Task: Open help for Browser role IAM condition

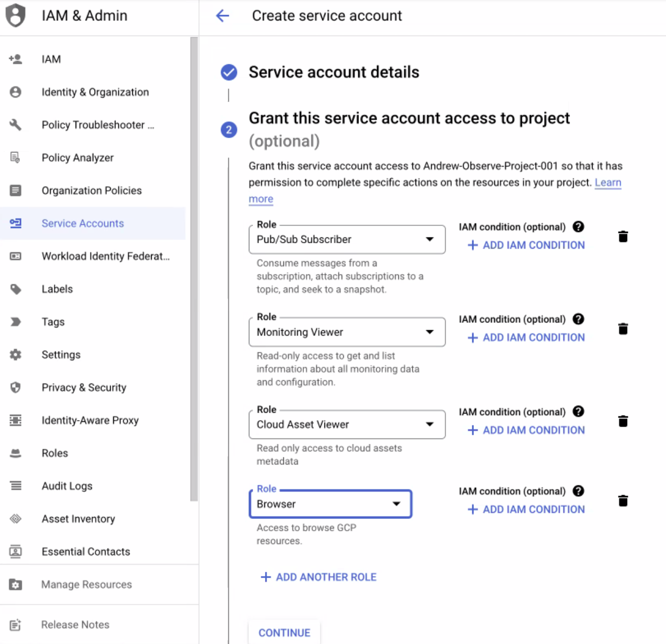Action: (579, 491)
